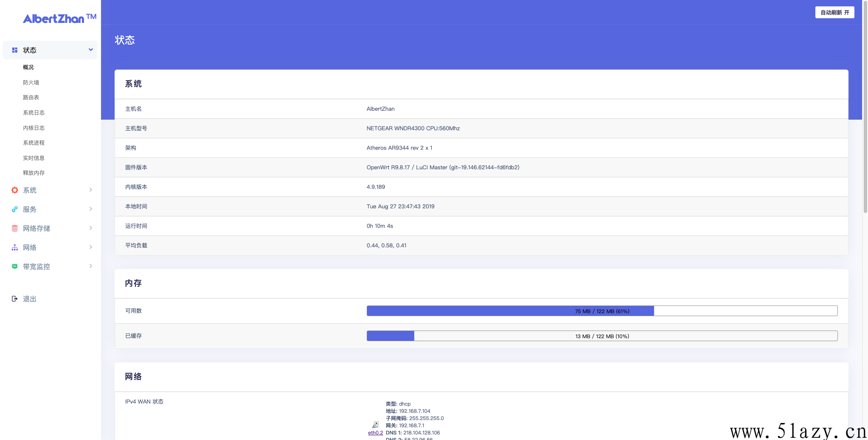Click the 状态 page title
The image size is (868, 440).
[125, 40]
